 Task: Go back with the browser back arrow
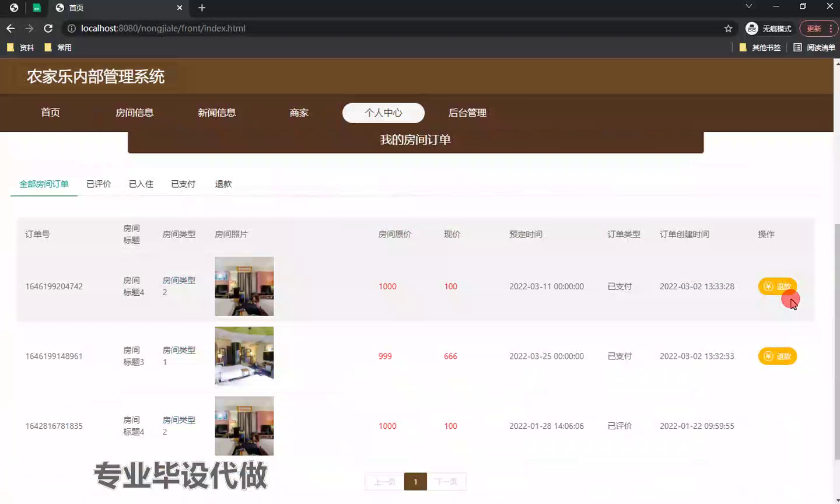[x=10, y=28]
